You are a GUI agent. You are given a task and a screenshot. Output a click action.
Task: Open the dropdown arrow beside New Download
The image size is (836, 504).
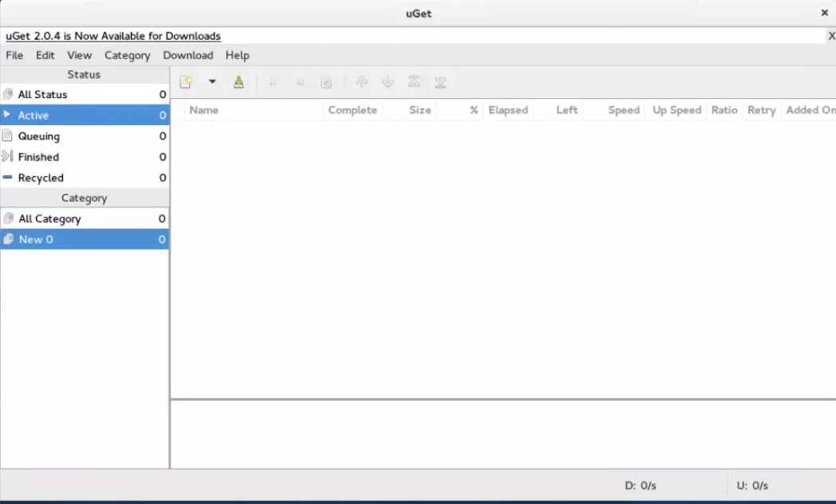[212, 81]
